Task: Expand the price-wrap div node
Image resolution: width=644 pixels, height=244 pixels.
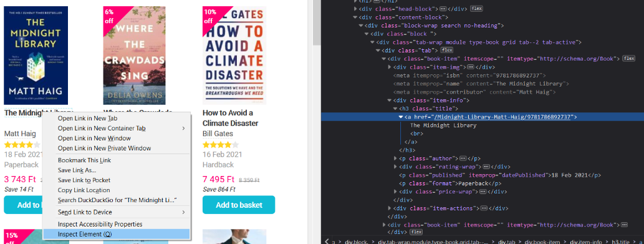Action: point(395,192)
